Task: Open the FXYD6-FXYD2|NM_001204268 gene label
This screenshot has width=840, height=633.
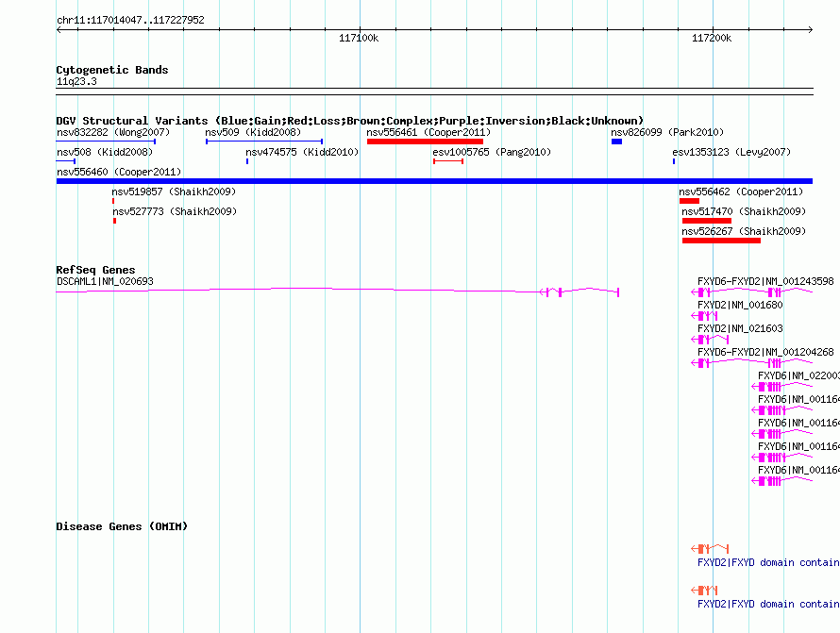Action: [x=765, y=352]
